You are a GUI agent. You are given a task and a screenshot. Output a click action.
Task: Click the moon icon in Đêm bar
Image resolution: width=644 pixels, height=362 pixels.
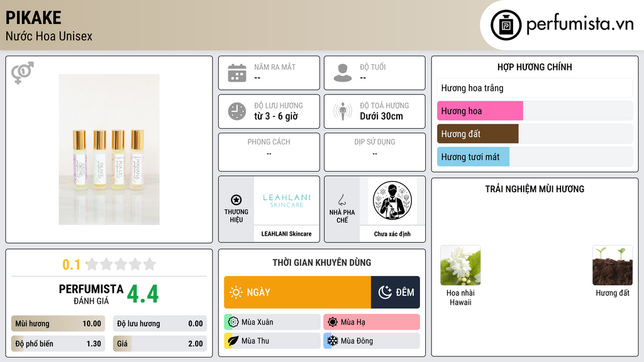click(x=385, y=292)
